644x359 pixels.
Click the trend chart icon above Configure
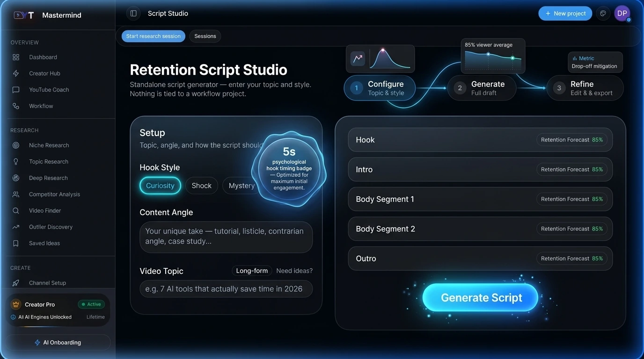coord(358,59)
